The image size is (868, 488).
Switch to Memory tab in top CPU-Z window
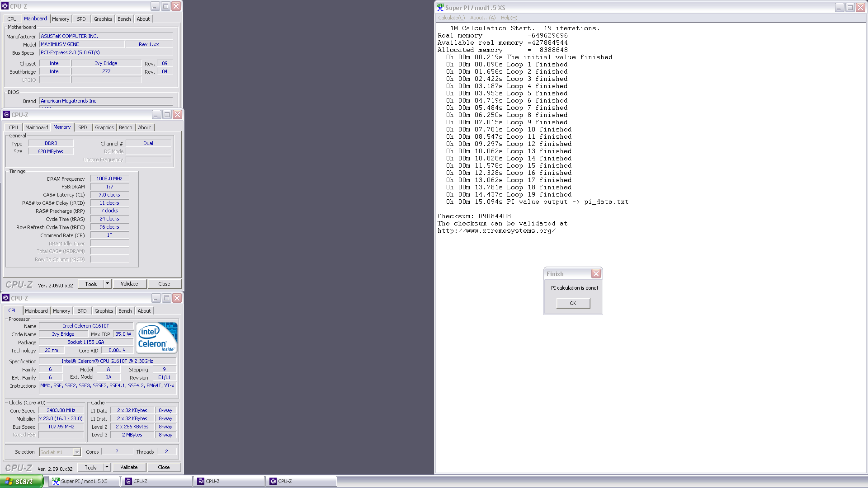pos(61,19)
